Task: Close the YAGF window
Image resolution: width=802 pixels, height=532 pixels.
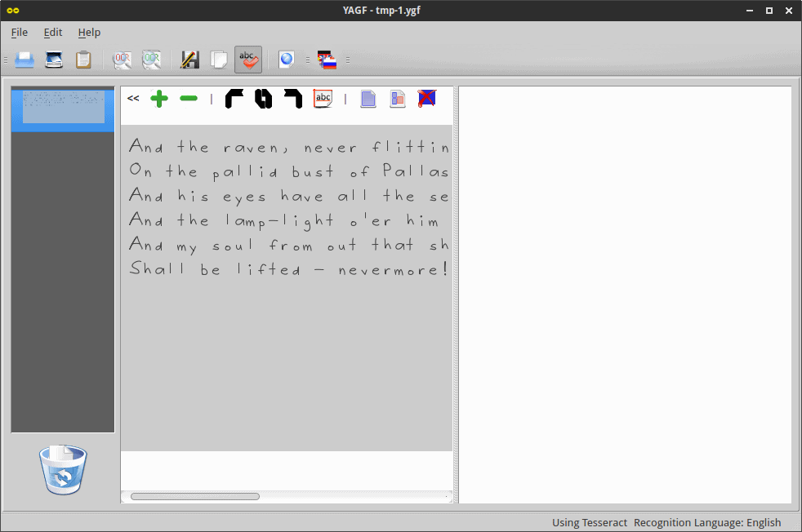Action: pos(789,11)
